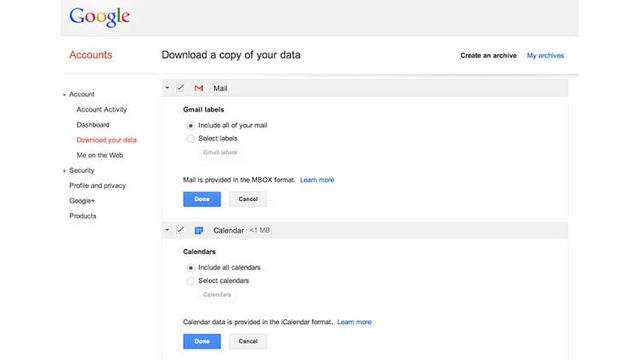Click the Account sidebar label
Viewport: 640px width, 360px height.
coord(82,94)
